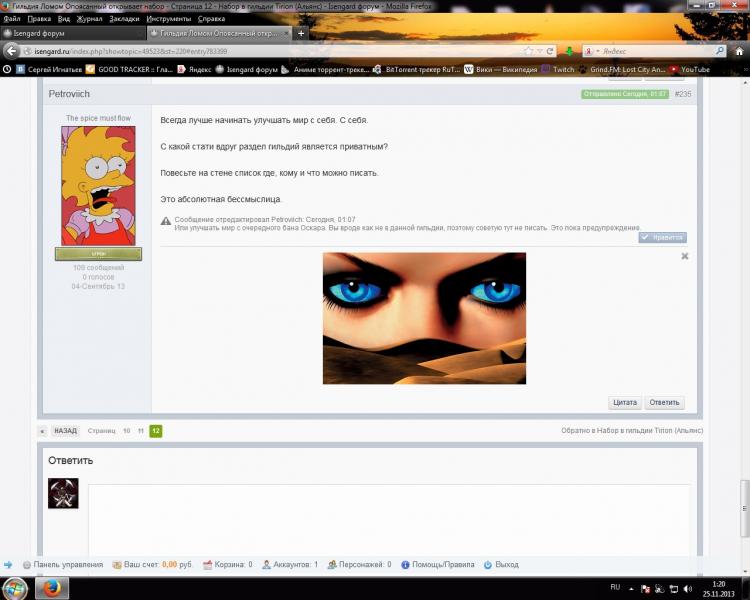Open Аккаунтов: 1 link
Screen dimensions: 750x600
(x=290, y=565)
